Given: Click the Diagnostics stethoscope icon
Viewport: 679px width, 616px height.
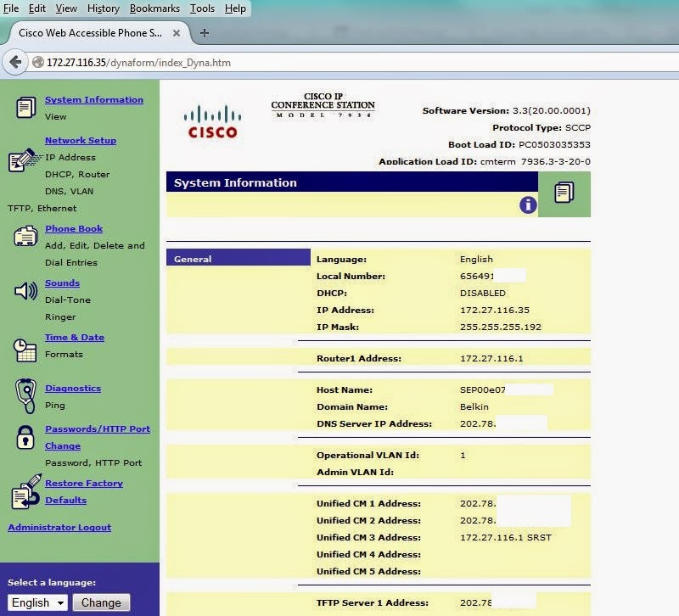Looking at the screenshot, I should pyautogui.click(x=25, y=395).
